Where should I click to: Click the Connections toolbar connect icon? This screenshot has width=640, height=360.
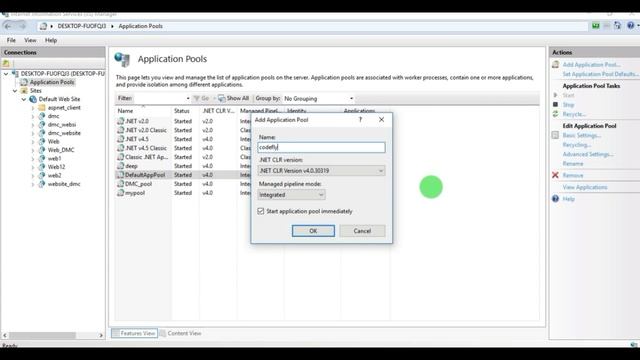point(6,63)
